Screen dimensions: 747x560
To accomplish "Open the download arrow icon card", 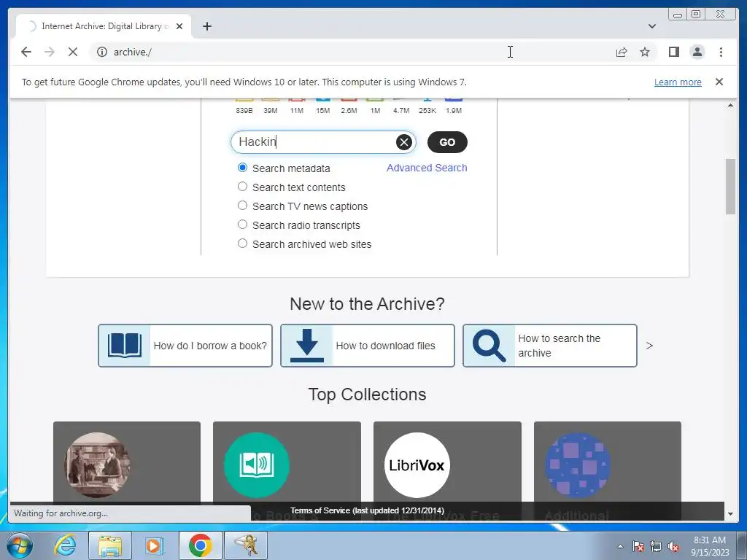I will pyautogui.click(x=307, y=346).
